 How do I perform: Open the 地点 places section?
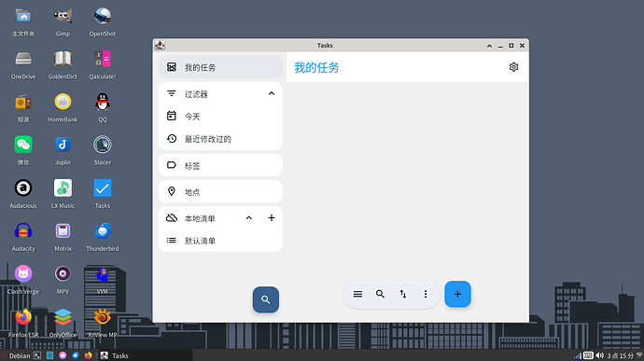click(x=220, y=191)
